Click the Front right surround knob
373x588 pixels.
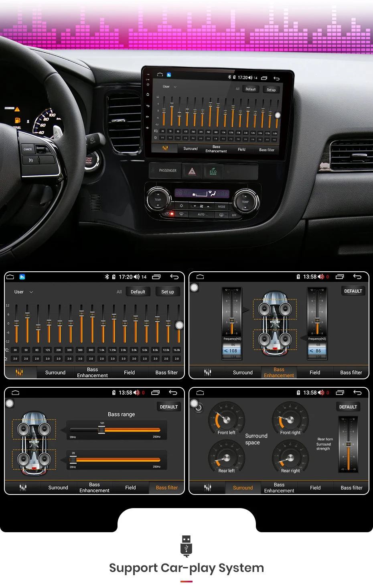(x=290, y=419)
